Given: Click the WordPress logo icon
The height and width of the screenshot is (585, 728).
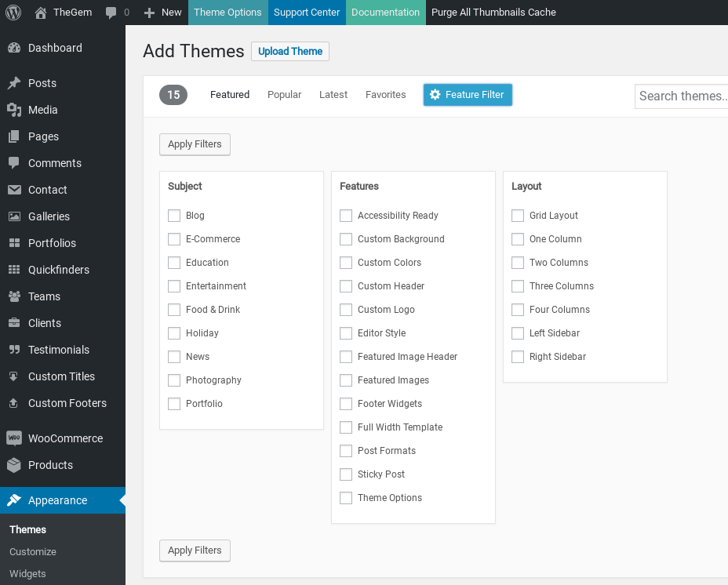Looking at the screenshot, I should 13,13.
